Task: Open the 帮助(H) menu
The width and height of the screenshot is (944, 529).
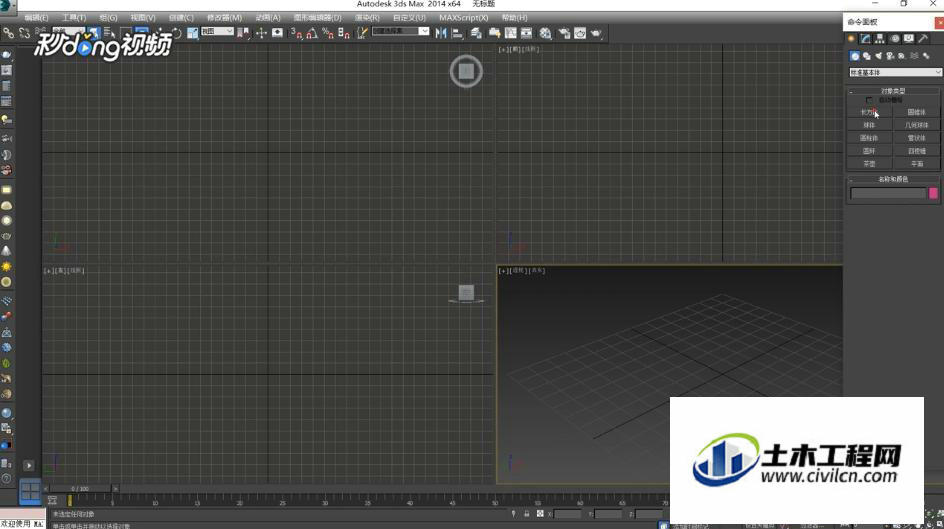Action: point(514,17)
